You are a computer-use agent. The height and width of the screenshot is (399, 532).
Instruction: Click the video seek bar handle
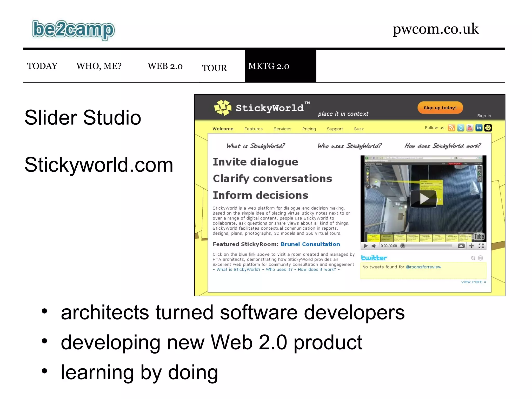pyautogui.click(x=403, y=246)
